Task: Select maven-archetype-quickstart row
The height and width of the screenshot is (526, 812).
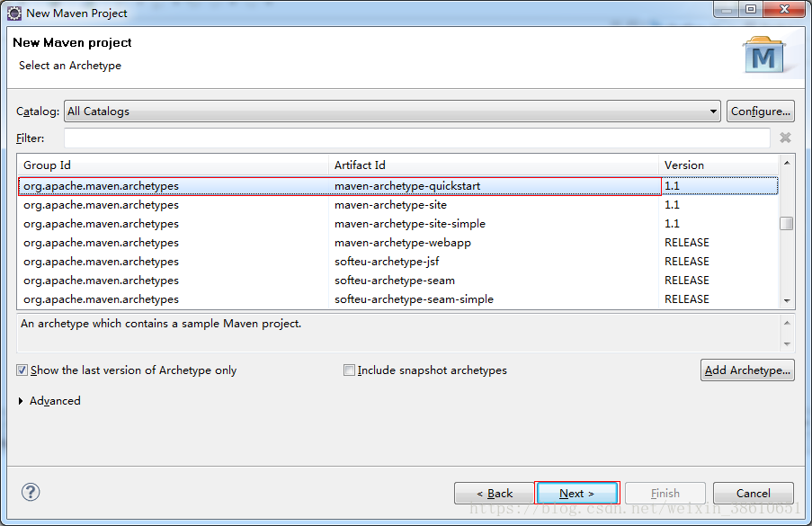Action: [x=397, y=186]
